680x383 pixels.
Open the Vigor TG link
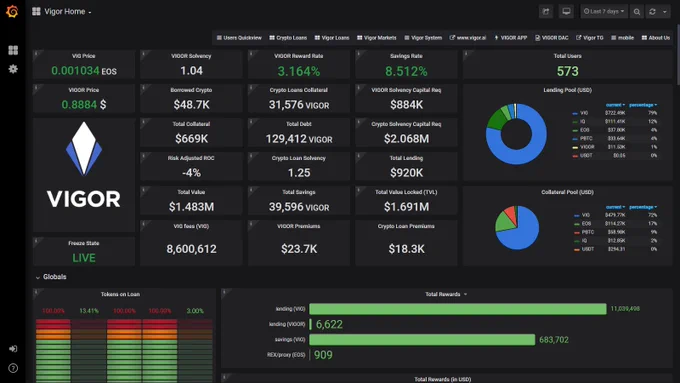[589, 38]
